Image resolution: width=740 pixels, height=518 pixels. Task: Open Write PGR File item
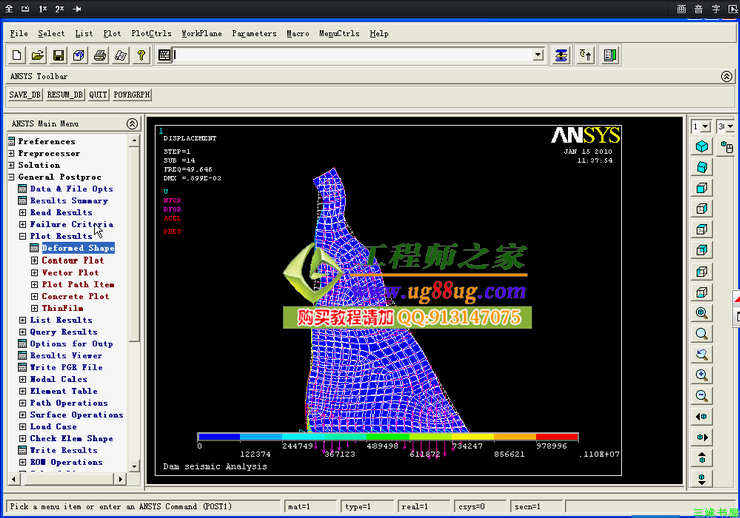[x=66, y=367]
